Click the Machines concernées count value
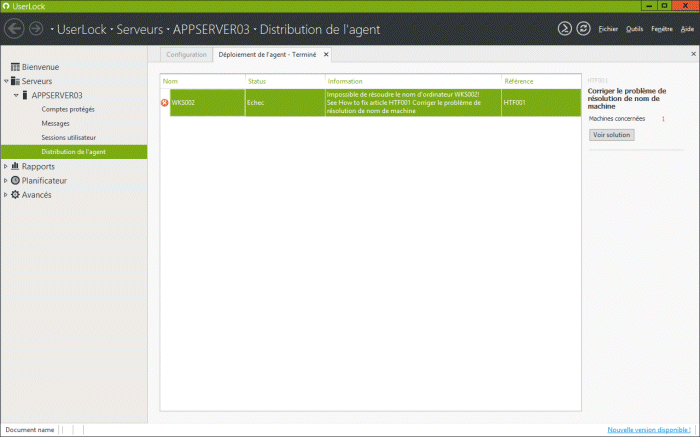Screen dimensions: 700x437 [663, 119]
